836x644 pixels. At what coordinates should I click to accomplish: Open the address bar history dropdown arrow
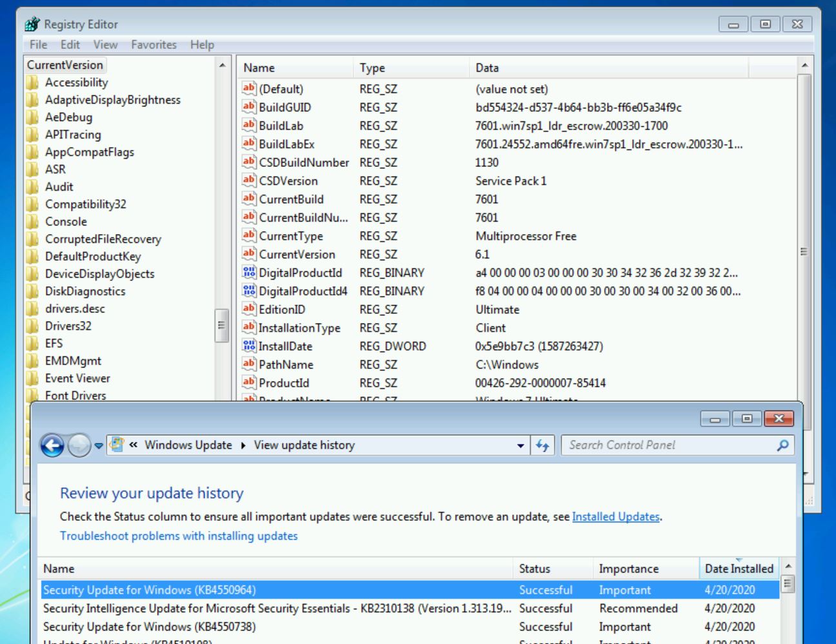521,445
